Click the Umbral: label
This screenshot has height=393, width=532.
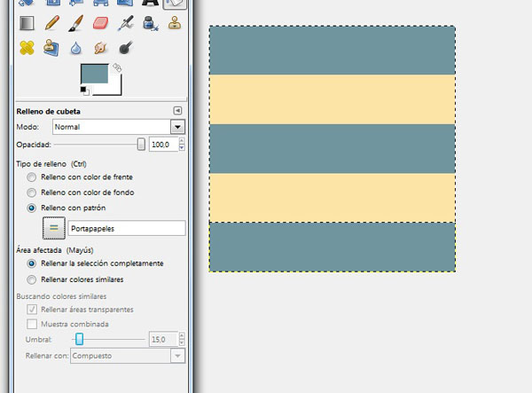click(x=39, y=340)
